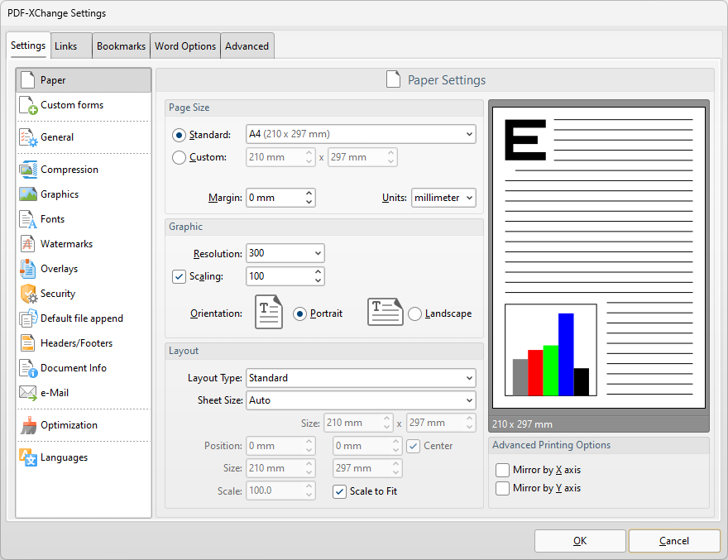Click the Security shield icon
The image size is (728, 560).
point(29,294)
